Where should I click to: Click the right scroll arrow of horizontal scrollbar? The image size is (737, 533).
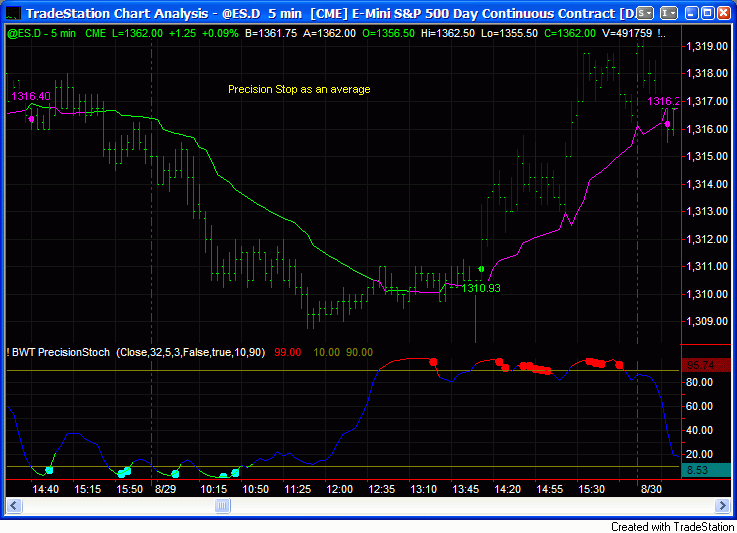tap(721, 506)
